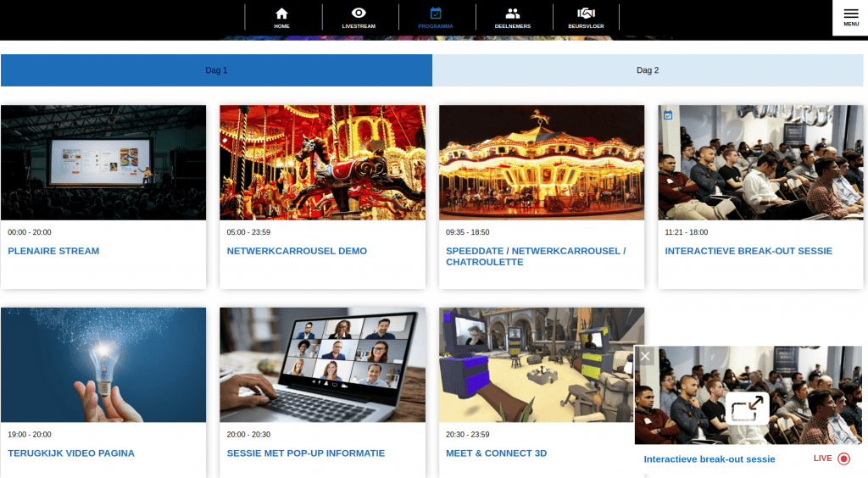
Task: Open Deelnemers people icon
Action: [513, 14]
